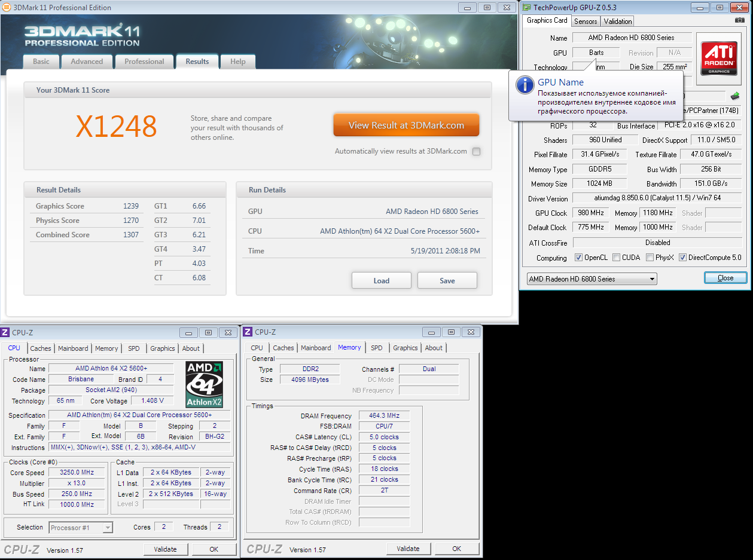Screen dimensions: 753x560
Task: Click the Multiplier x 13.0 field
Action: (x=77, y=484)
